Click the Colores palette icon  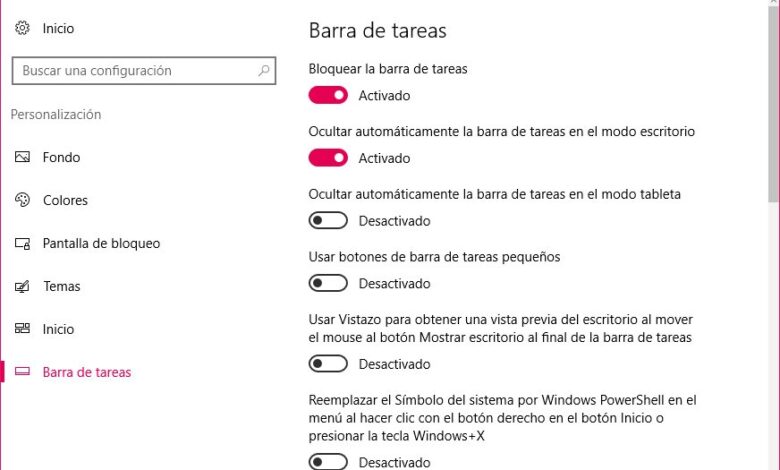tap(22, 200)
